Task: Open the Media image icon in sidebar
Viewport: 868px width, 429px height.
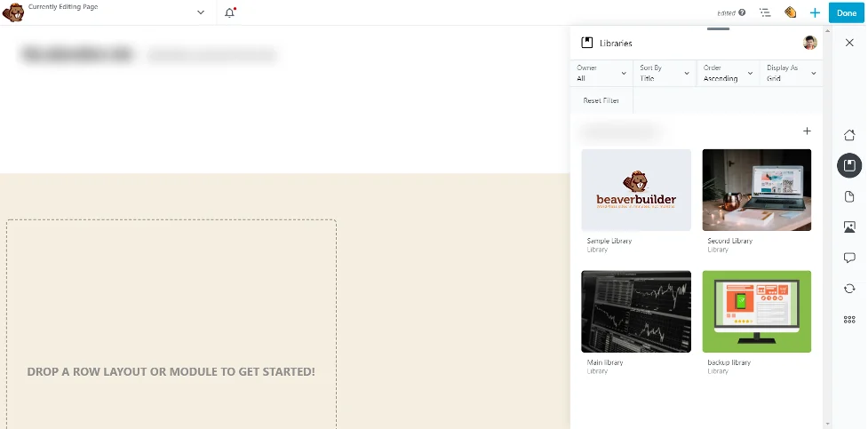Action: 849,227
